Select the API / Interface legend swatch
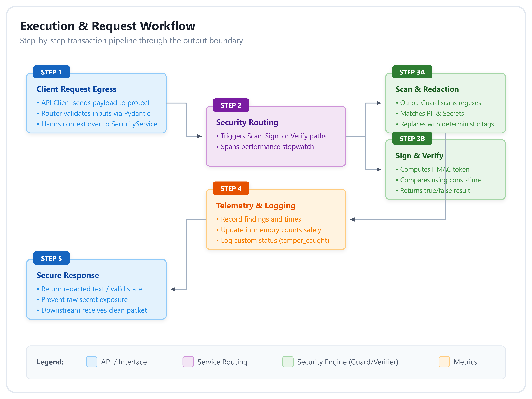532x399 pixels. click(92, 362)
